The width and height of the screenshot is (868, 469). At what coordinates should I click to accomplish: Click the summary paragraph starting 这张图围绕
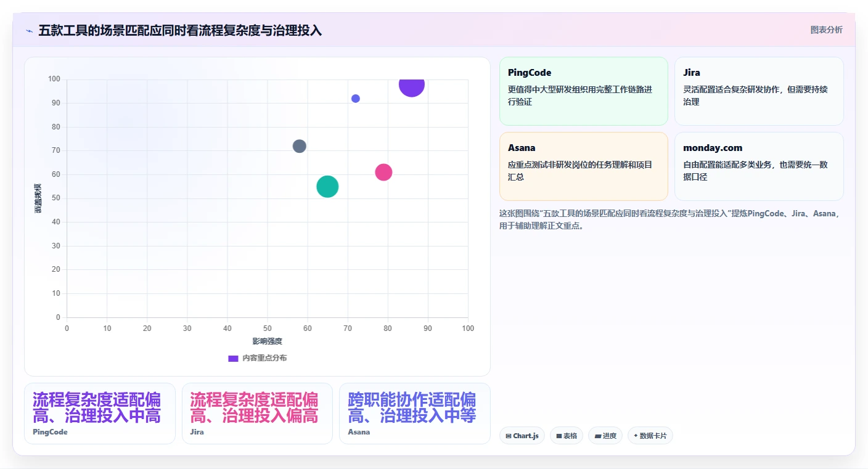pos(670,219)
